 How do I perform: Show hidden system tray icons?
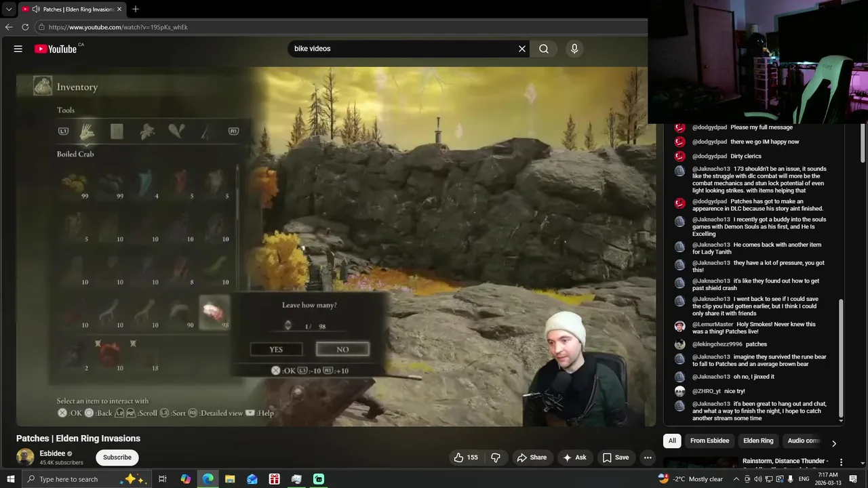pos(736,479)
